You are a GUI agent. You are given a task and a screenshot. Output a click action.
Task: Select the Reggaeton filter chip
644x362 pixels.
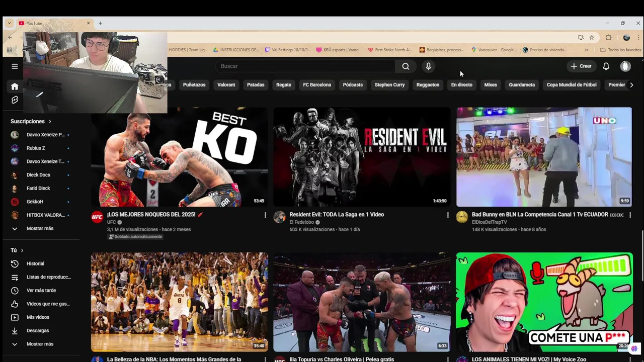click(x=428, y=85)
